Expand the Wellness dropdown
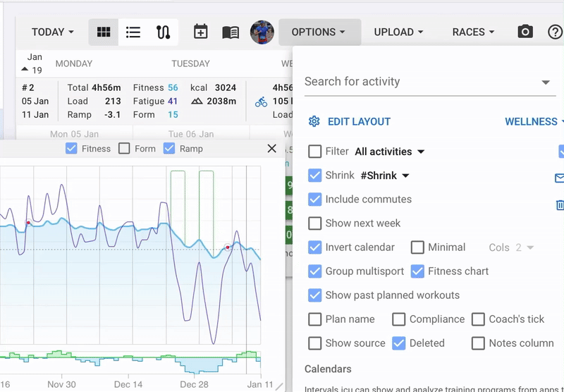564x392 pixels. point(534,121)
